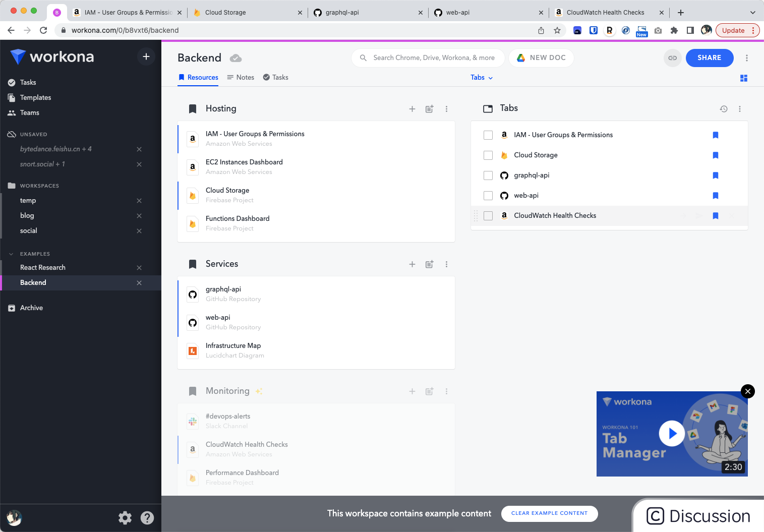Open the graphql-api browser tab
Screen dimensions: 764x532
click(x=368, y=13)
